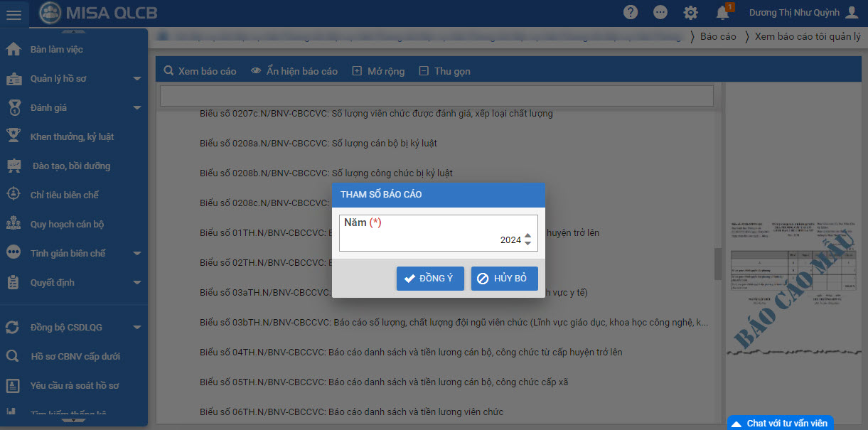Confirm with the ĐỒNG Ý button
The width and height of the screenshot is (868, 430).
coord(429,279)
